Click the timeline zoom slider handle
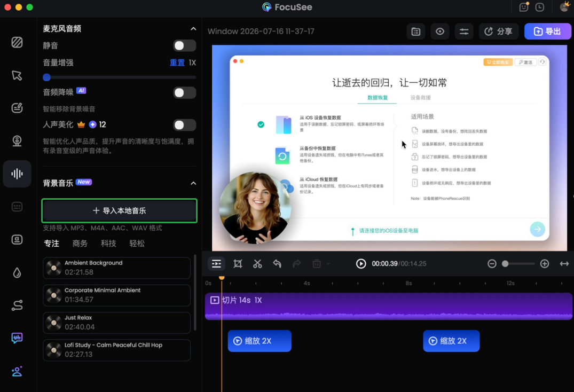574x392 pixels. 505,263
